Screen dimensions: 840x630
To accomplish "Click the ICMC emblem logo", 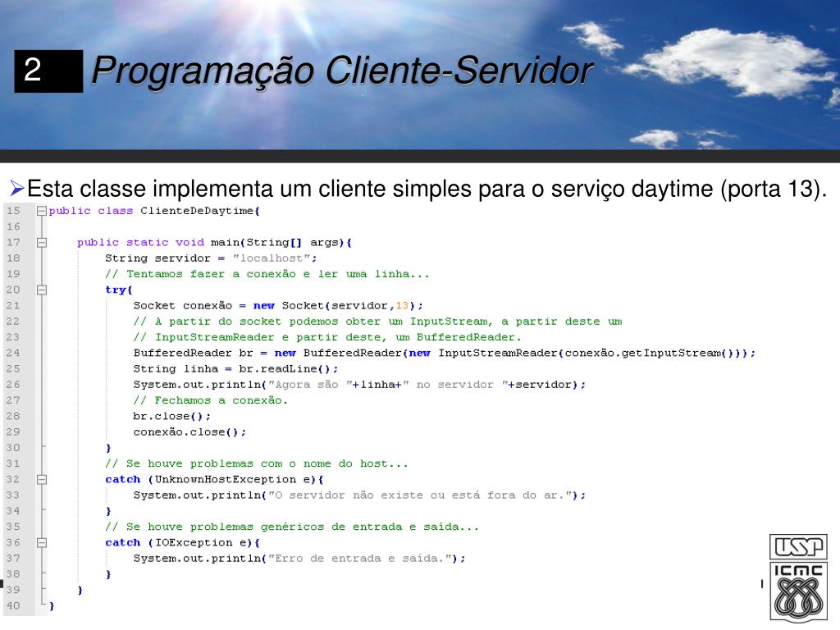I will coord(798,591).
